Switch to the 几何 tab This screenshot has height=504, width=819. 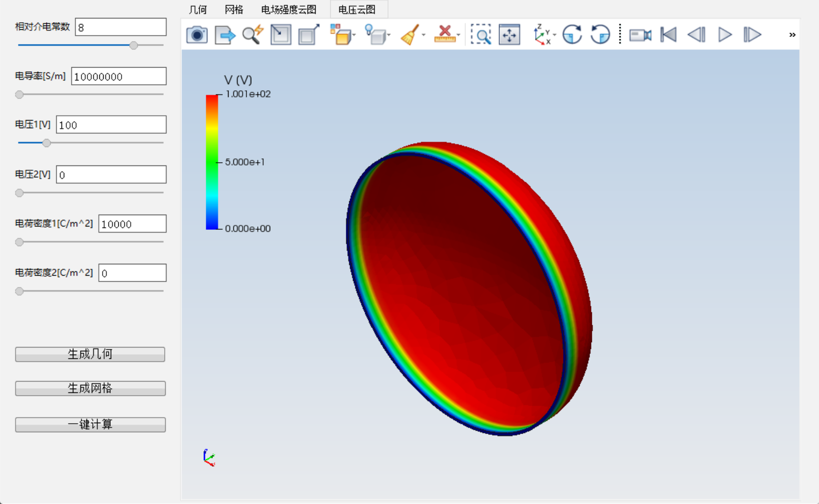click(x=198, y=9)
